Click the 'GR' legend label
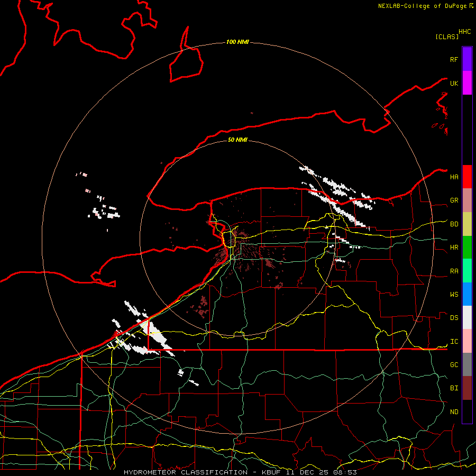The width and height of the screenshot is (476, 476). 454,200
